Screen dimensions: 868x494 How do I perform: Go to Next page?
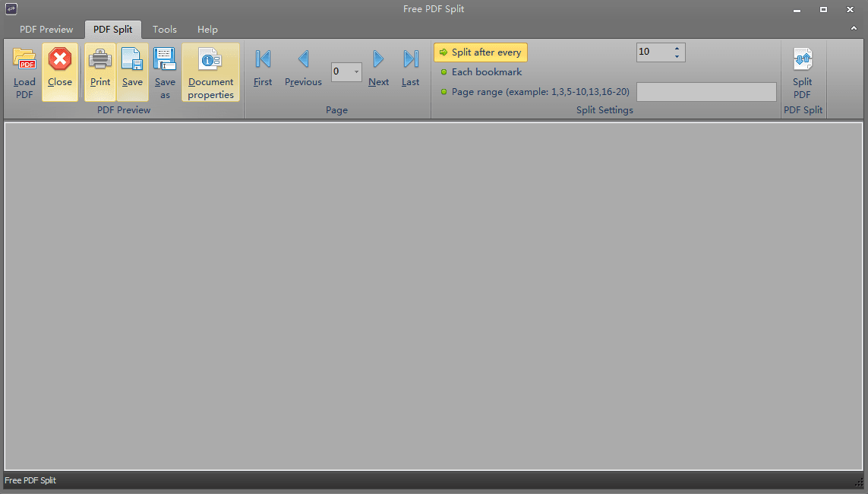tap(379, 68)
